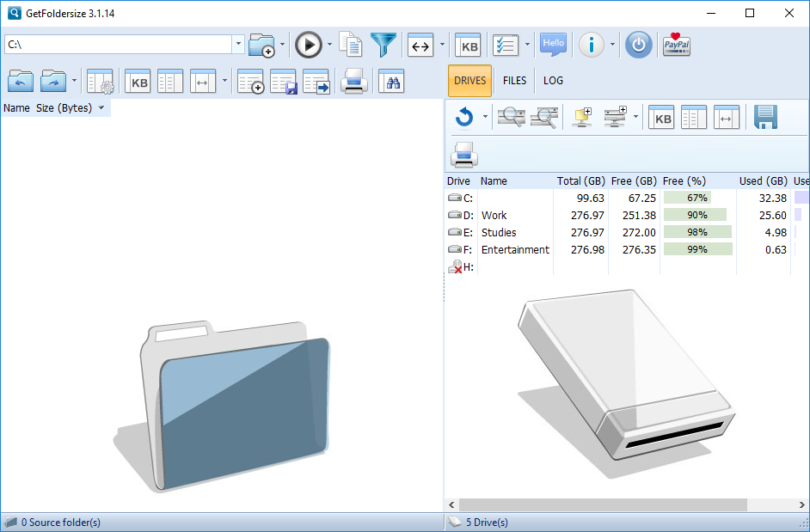Save drives list with the floppy disk icon
The width and height of the screenshot is (810, 532).
coord(765,117)
